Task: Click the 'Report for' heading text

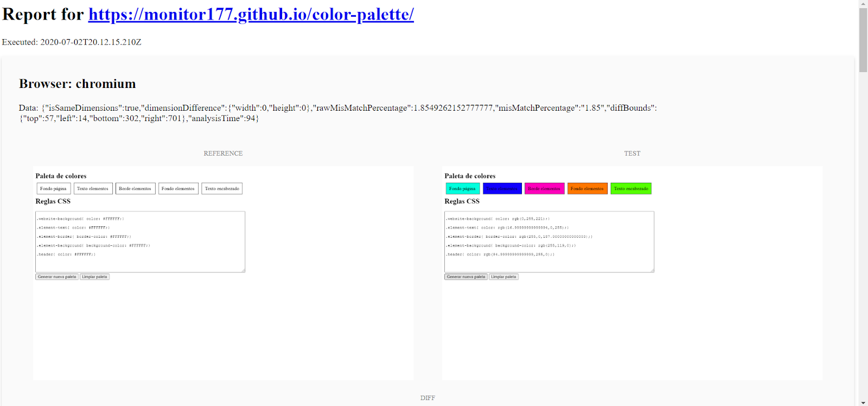Action: [x=43, y=14]
